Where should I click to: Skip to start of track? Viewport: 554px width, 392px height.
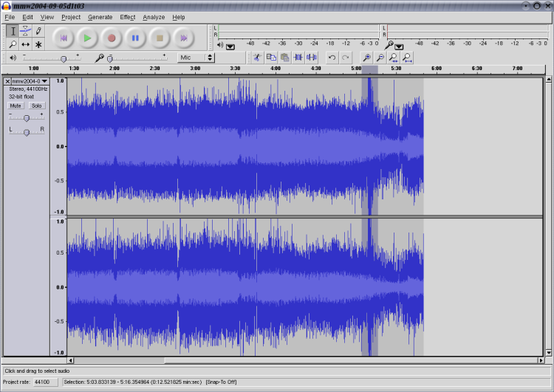click(64, 38)
